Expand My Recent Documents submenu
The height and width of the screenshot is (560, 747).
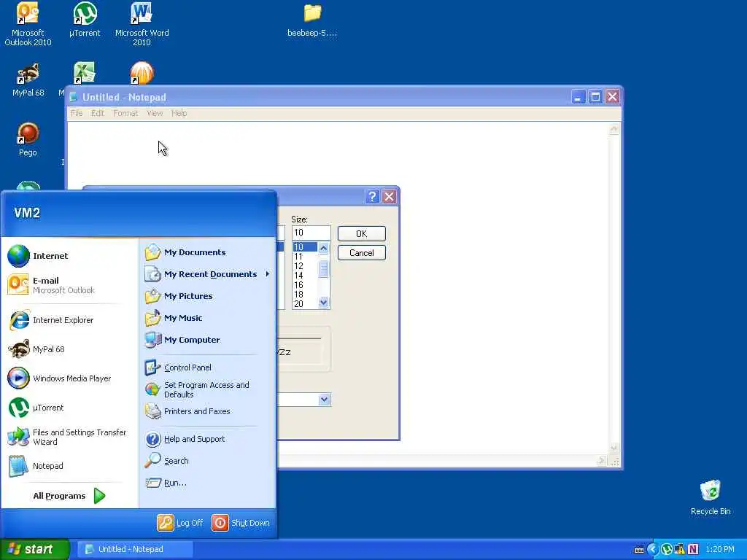click(207, 274)
